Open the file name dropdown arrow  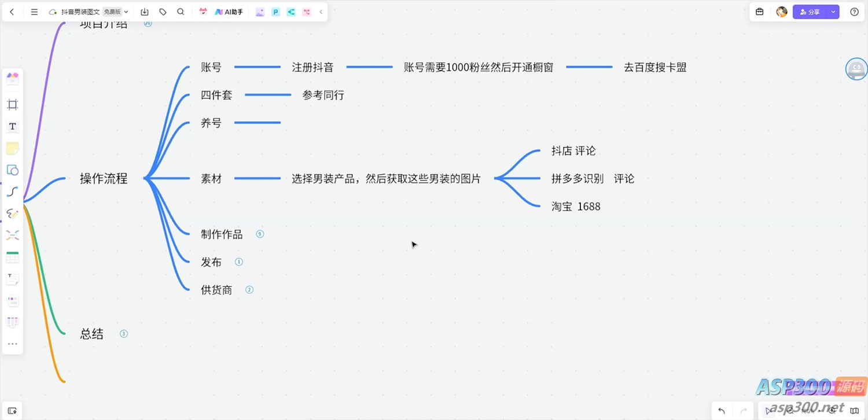(126, 12)
